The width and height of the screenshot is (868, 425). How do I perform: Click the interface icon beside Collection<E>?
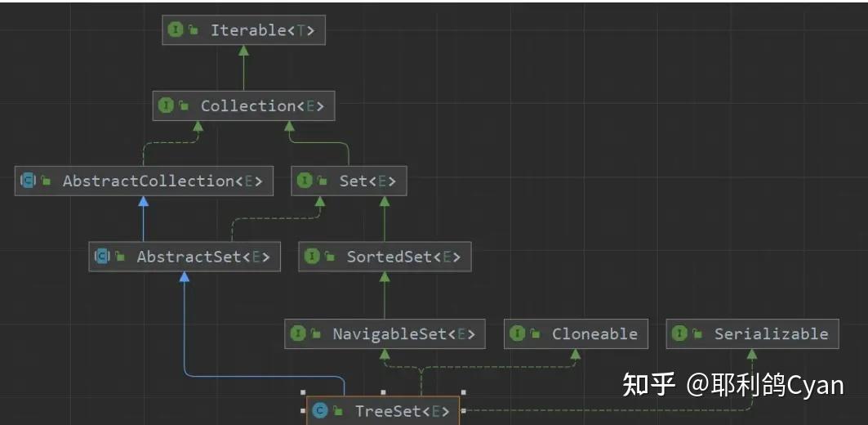(166, 105)
